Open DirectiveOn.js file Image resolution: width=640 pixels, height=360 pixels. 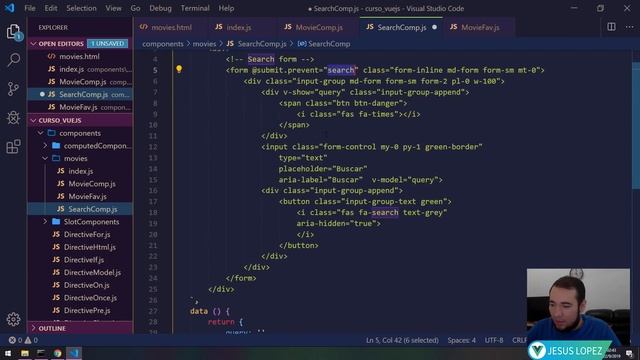80,285
